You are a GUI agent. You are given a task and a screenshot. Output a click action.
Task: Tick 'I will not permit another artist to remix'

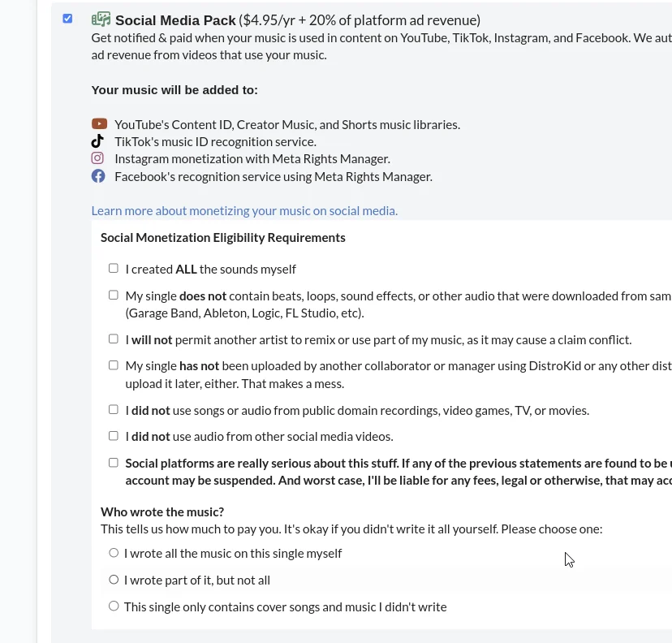click(x=113, y=339)
